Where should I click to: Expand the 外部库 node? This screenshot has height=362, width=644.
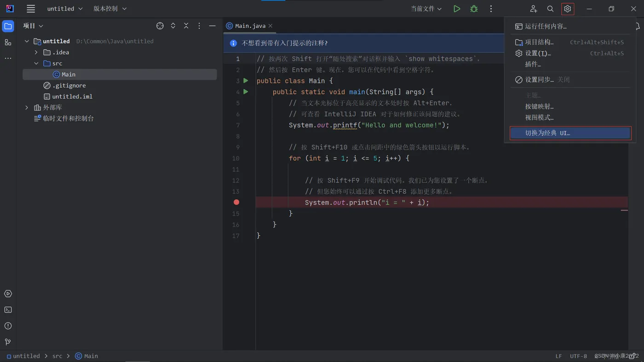point(27,107)
